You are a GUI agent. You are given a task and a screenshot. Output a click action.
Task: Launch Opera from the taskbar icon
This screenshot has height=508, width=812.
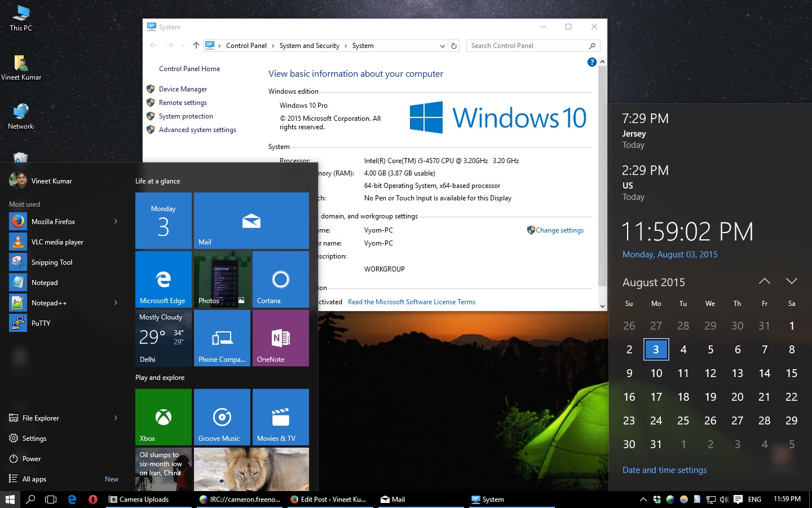pyautogui.click(x=93, y=500)
